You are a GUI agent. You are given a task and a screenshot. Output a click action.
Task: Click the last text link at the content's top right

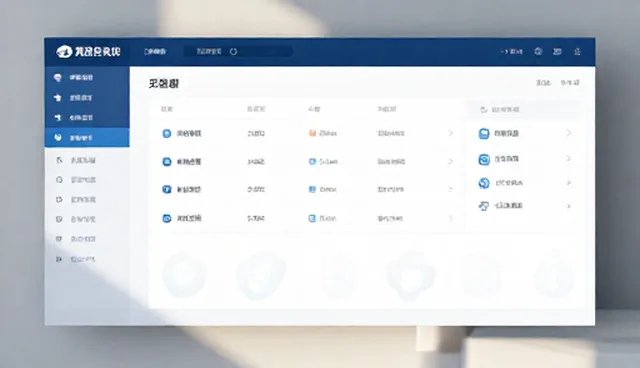(570, 83)
